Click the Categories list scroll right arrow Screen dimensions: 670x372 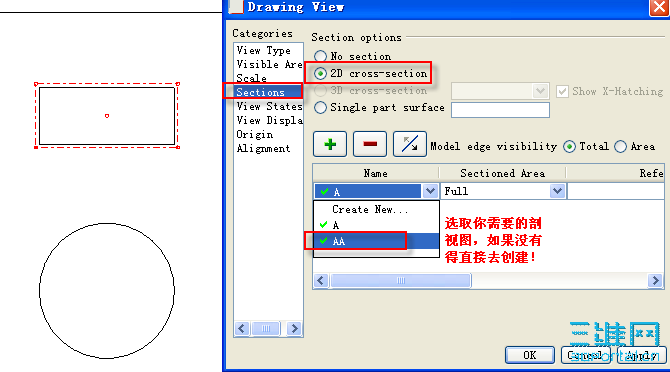coord(294,328)
